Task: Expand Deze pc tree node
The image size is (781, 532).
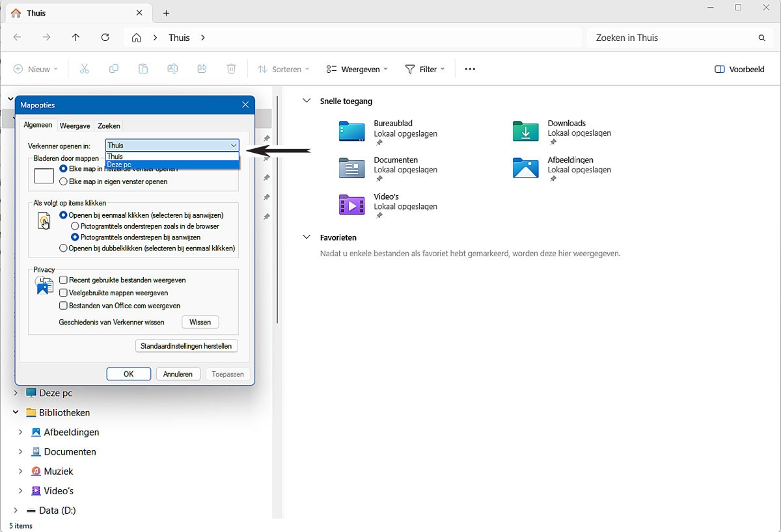Action: tap(16, 393)
